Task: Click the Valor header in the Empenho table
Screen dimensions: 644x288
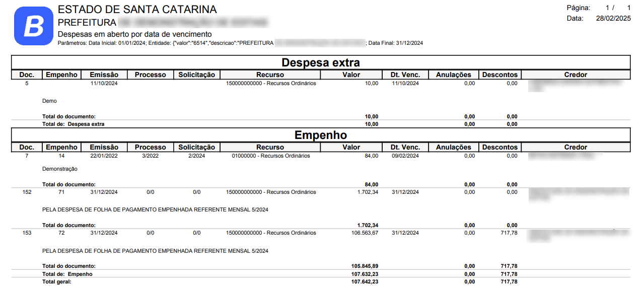Action: [351, 147]
